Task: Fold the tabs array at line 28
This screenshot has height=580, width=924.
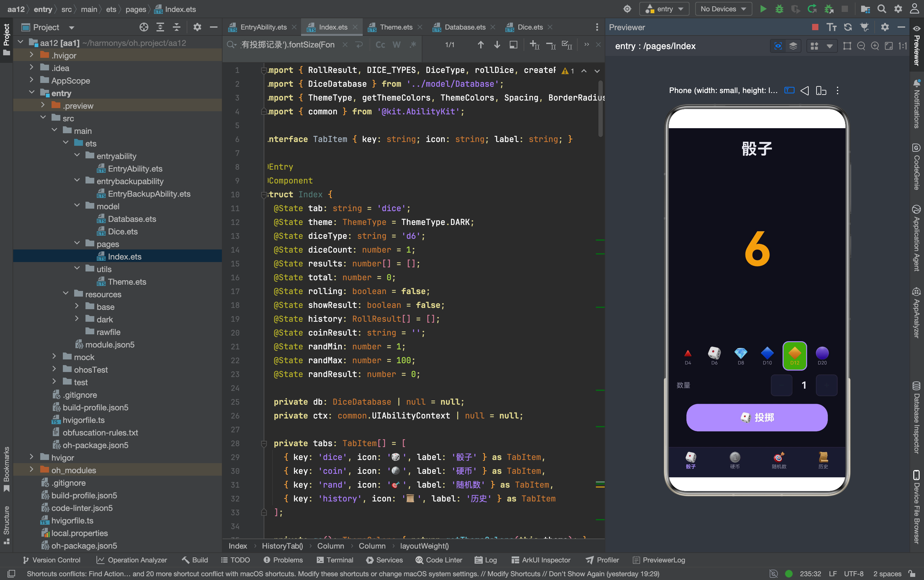Action: tap(264, 443)
